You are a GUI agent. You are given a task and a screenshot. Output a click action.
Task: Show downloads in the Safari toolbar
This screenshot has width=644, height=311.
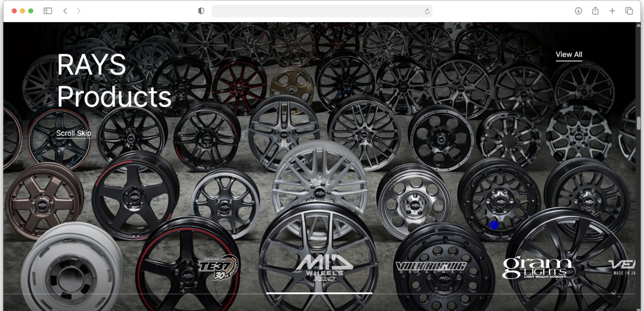tap(578, 11)
